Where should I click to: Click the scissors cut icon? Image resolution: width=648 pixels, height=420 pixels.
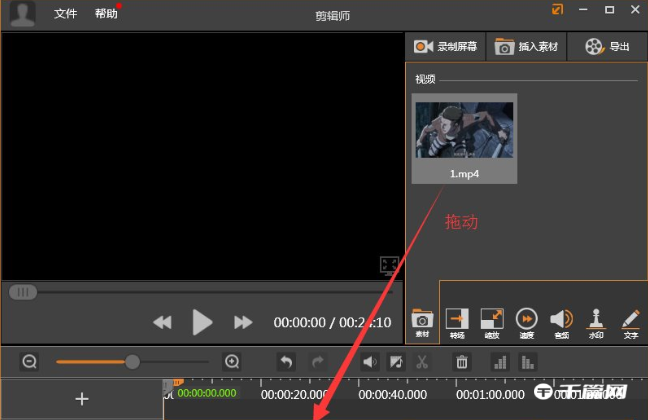point(422,362)
